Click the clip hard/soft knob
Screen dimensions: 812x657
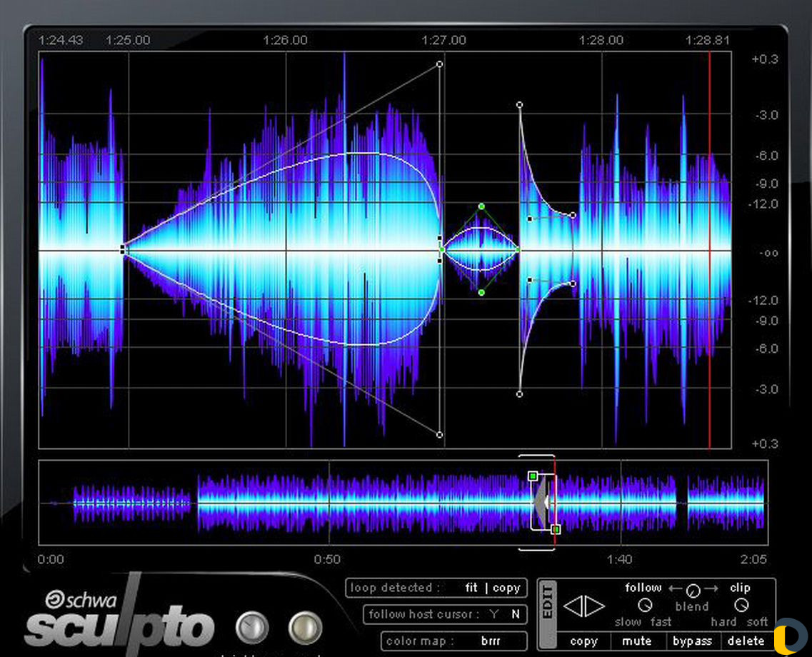click(x=741, y=606)
